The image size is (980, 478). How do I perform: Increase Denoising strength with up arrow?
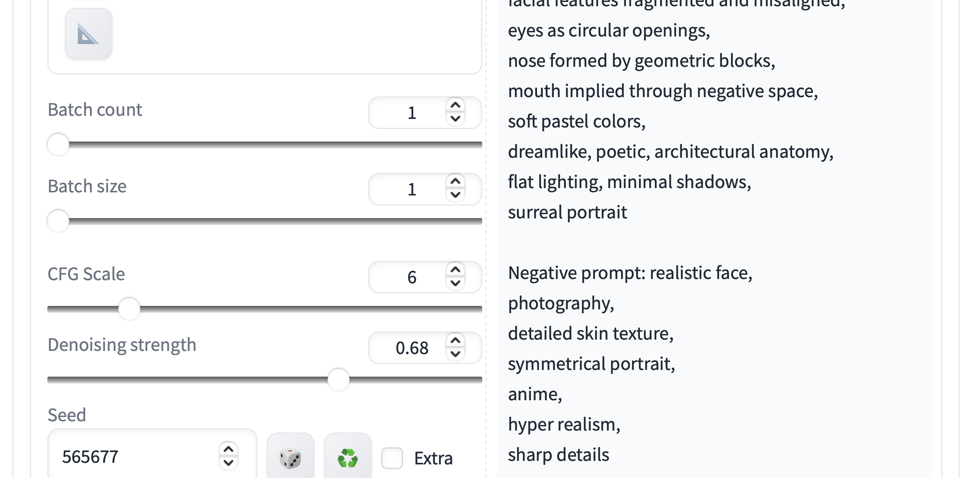pos(455,341)
